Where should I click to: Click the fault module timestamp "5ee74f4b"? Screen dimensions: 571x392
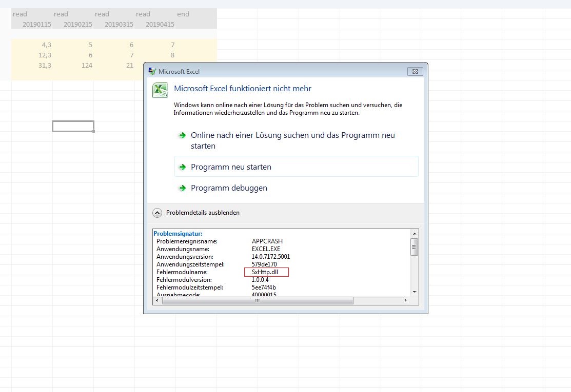pyautogui.click(x=264, y=287)
